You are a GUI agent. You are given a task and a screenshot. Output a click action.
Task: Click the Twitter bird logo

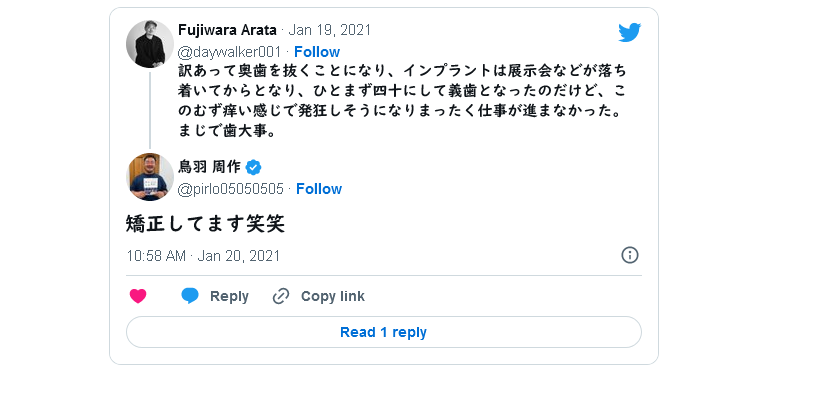[629, 32]
